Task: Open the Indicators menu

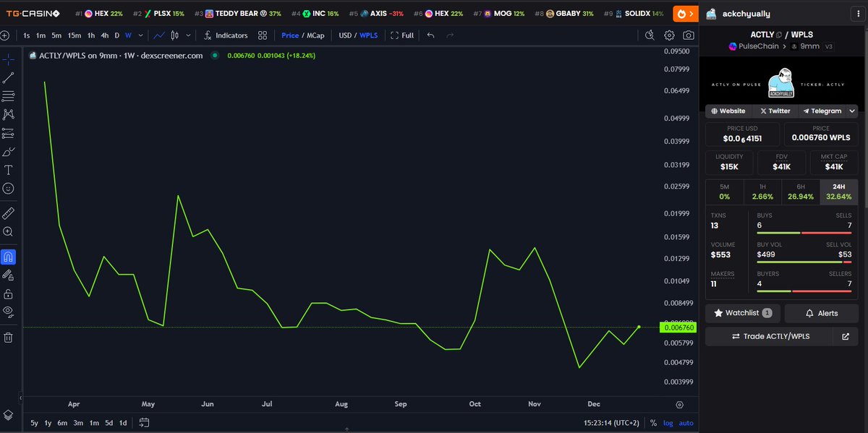Action: tap(226, 35)
